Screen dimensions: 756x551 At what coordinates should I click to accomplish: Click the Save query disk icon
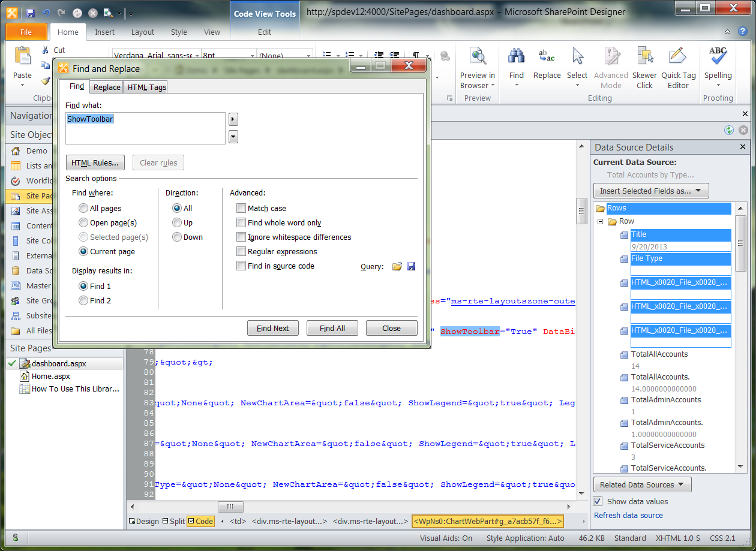coord(411,266)
